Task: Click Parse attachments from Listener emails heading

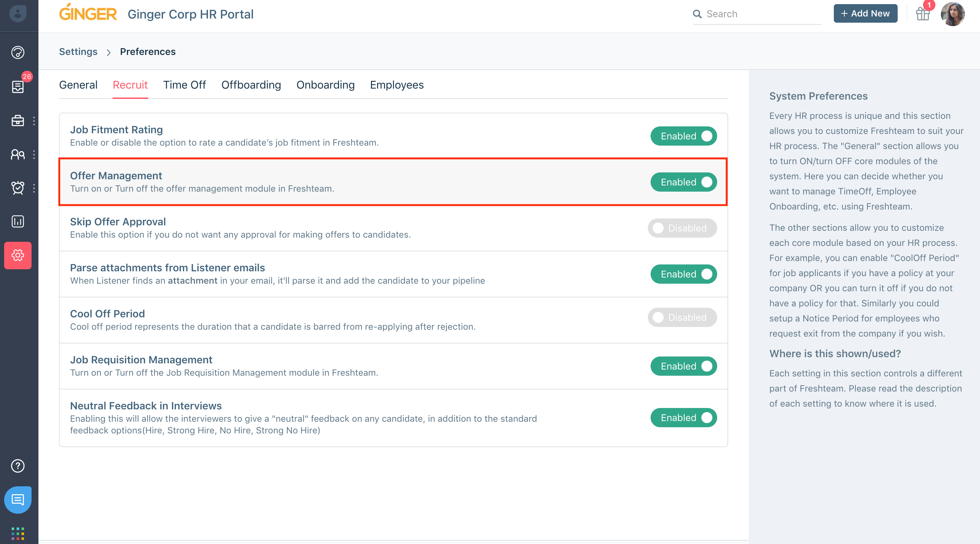Action: coord(167,268)
